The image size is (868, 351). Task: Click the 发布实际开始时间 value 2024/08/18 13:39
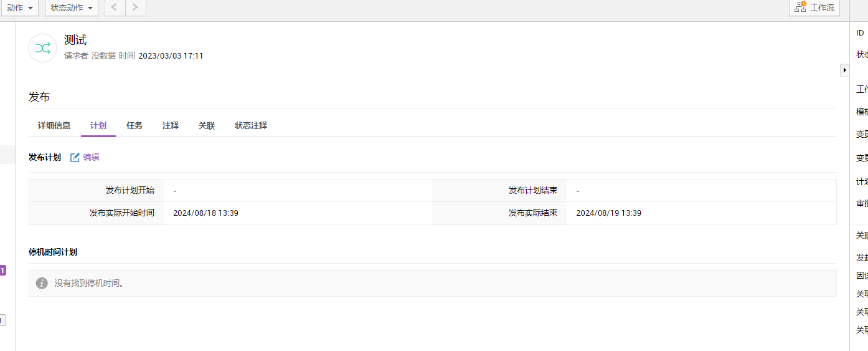(x=205, y=213)
